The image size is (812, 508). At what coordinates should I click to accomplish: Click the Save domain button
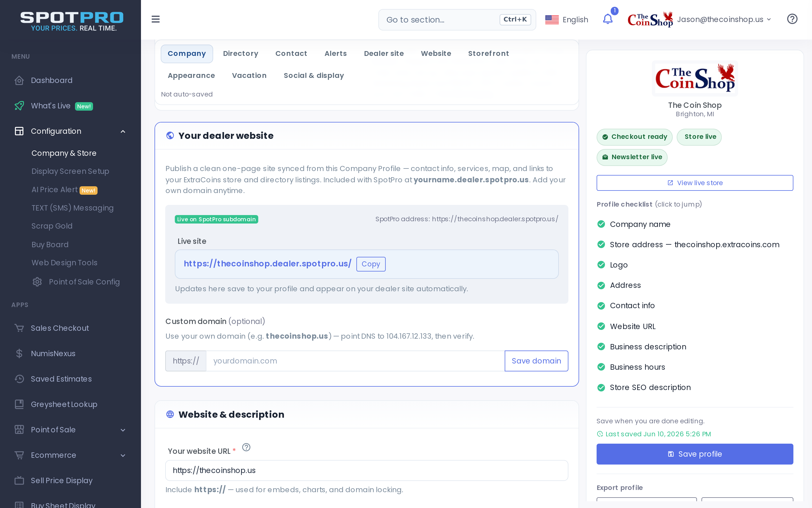536,361
